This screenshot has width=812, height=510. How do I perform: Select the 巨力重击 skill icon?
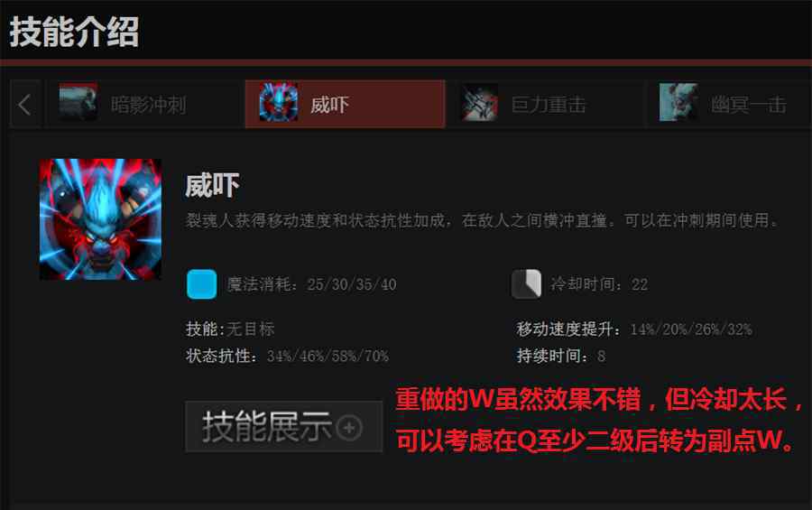point(480,103)
